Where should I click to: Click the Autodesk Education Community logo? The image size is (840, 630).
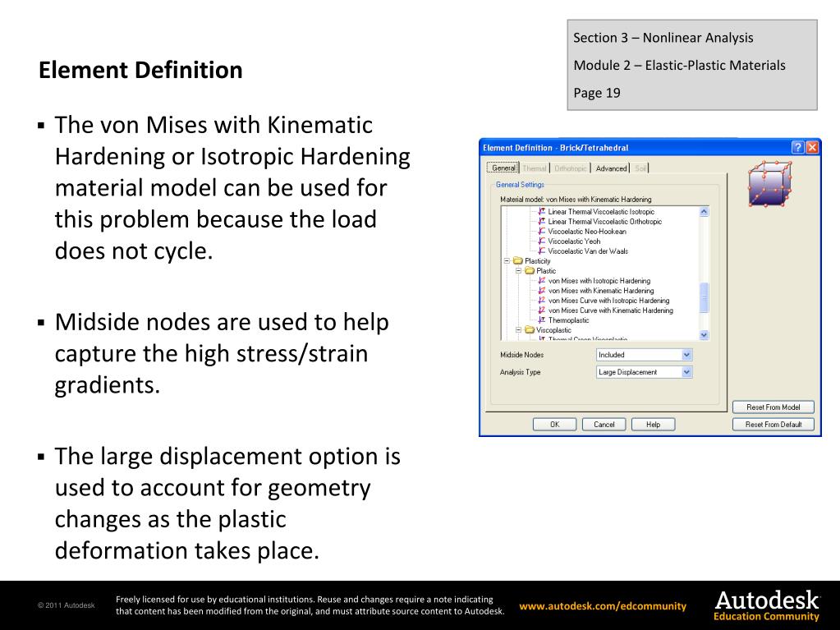click(x=767, y=605)
